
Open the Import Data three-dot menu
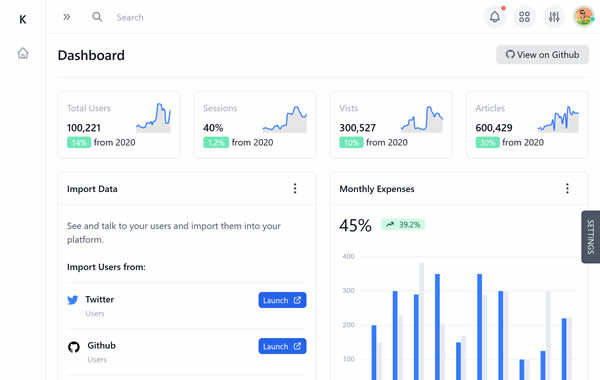pos(295,188)
